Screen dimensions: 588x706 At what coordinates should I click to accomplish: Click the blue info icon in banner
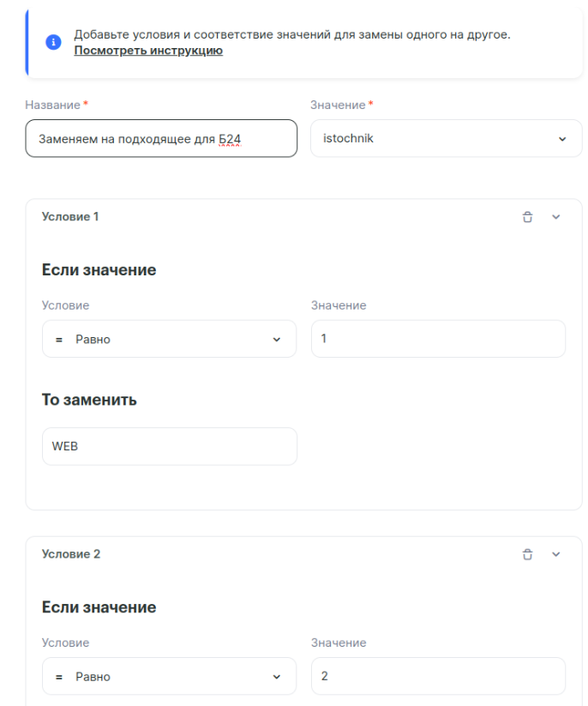tap(53, 43)
